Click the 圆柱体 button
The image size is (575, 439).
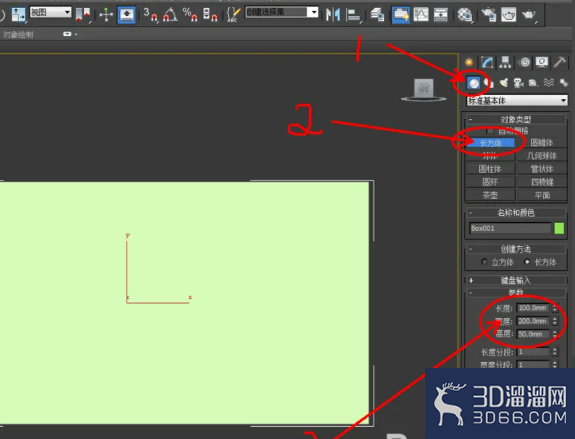point(490,169)
